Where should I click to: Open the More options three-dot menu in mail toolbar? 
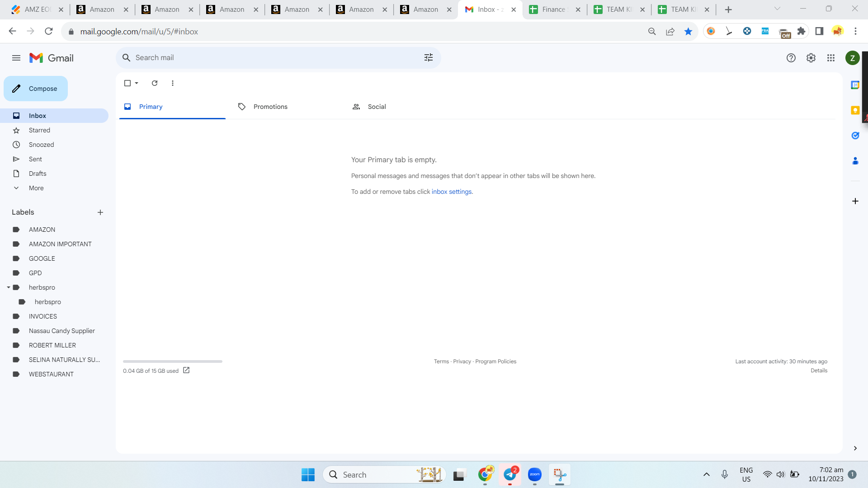pos(173,83)
